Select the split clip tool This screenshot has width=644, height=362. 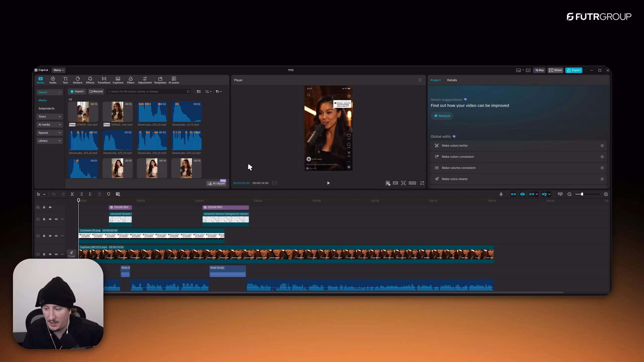[x=72, y=194]
